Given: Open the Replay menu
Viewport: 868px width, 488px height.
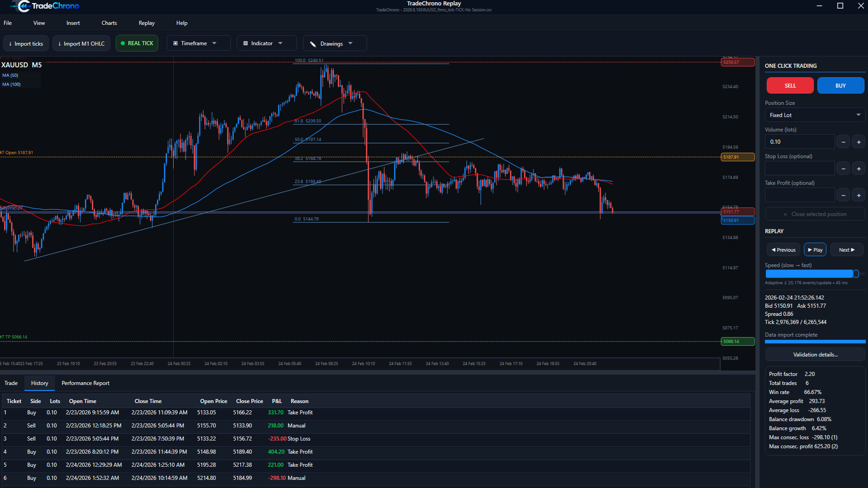Looking at the screenshot, I should click(x=146, y=23).
